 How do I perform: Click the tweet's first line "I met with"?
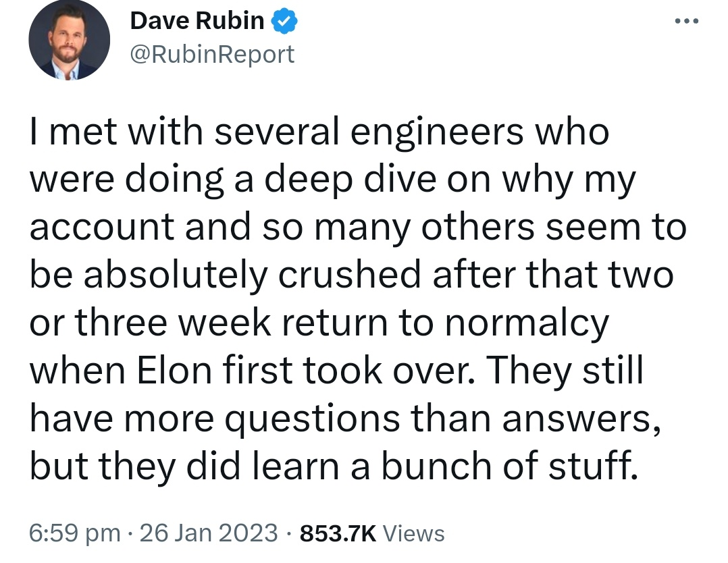tap(107, 132)
